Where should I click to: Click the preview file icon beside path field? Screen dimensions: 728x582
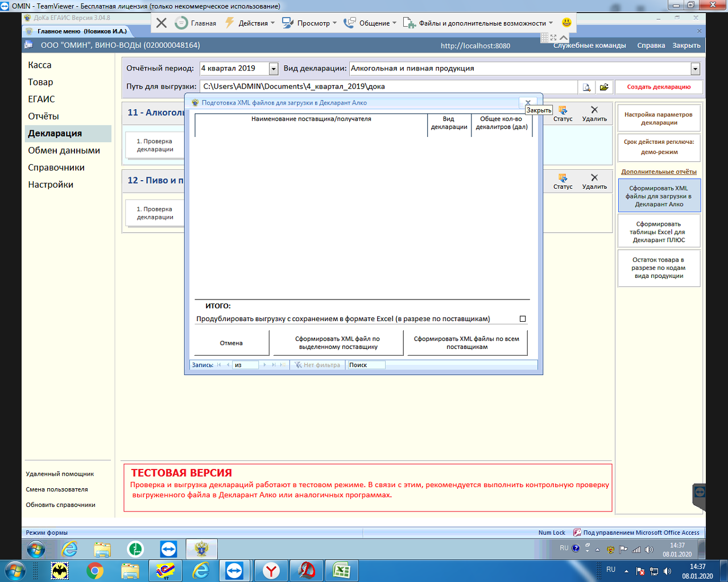586,87
